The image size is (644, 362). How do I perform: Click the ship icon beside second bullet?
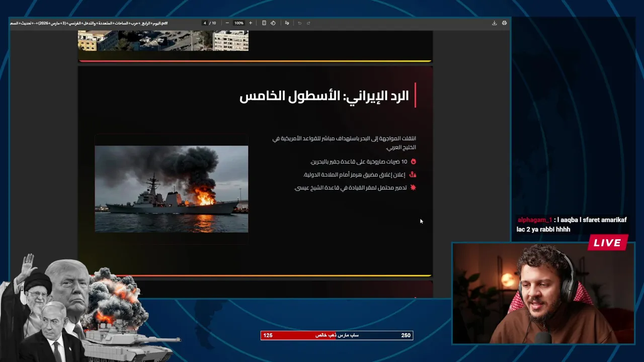point(413,175)
